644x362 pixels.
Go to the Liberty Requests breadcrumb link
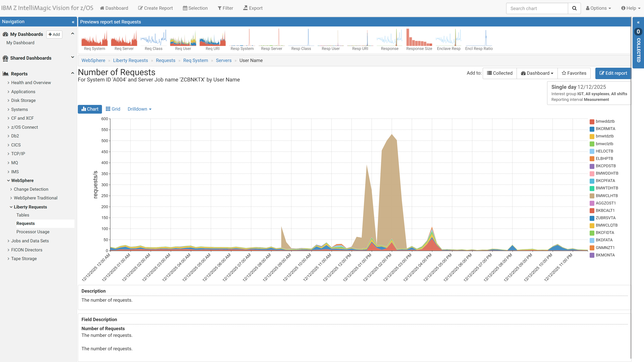pyautogui.click(x=130, y=61)
